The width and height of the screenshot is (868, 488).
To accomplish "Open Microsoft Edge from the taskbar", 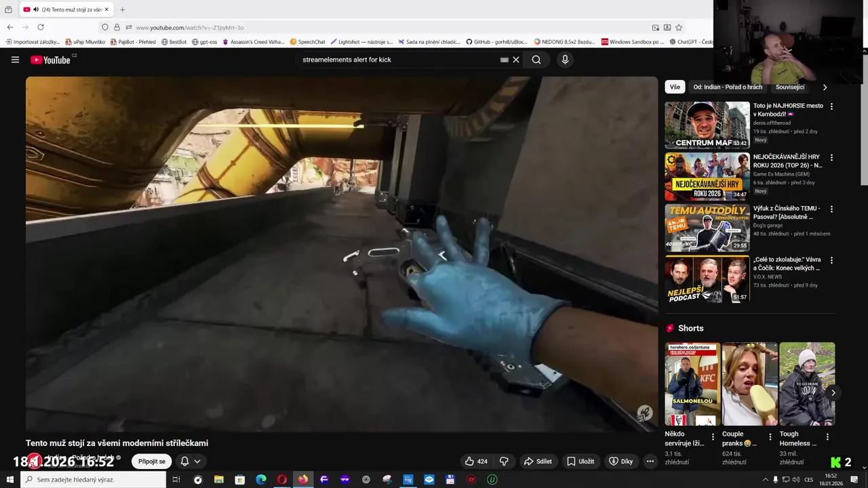I will pyautogui.click(x=261, y=480).
